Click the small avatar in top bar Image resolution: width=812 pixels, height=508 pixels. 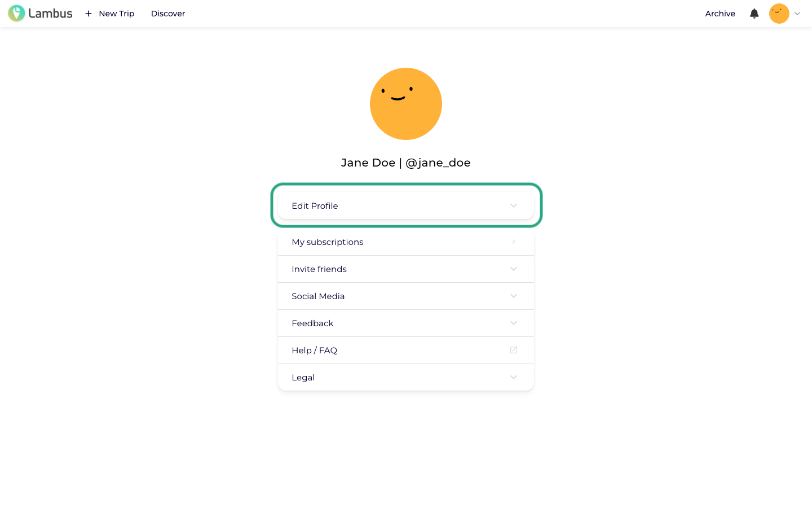point(779,14)
